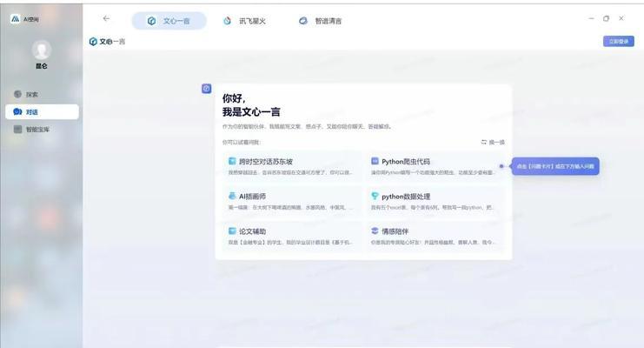Switch to the 讯飞星火 tab

[x=244, y=21]
